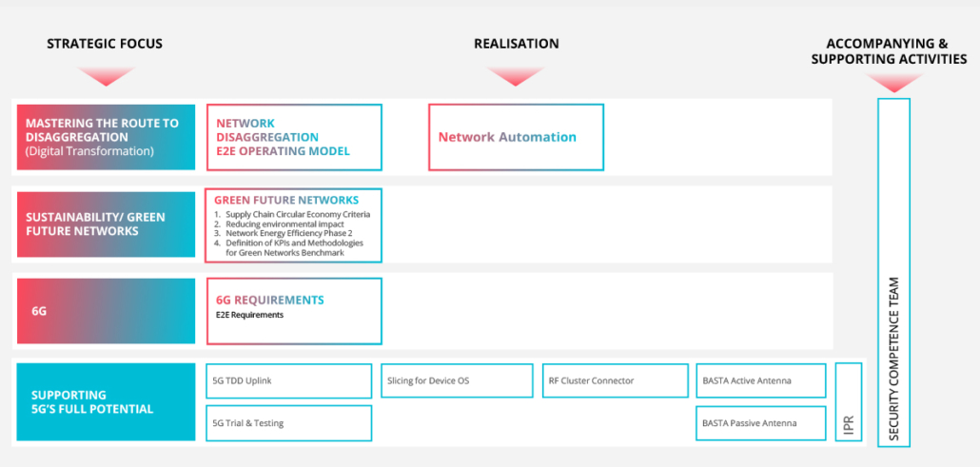Click the arrow above Security Competence Team
This screenshot has height=467, width=980.
[893, 83]
